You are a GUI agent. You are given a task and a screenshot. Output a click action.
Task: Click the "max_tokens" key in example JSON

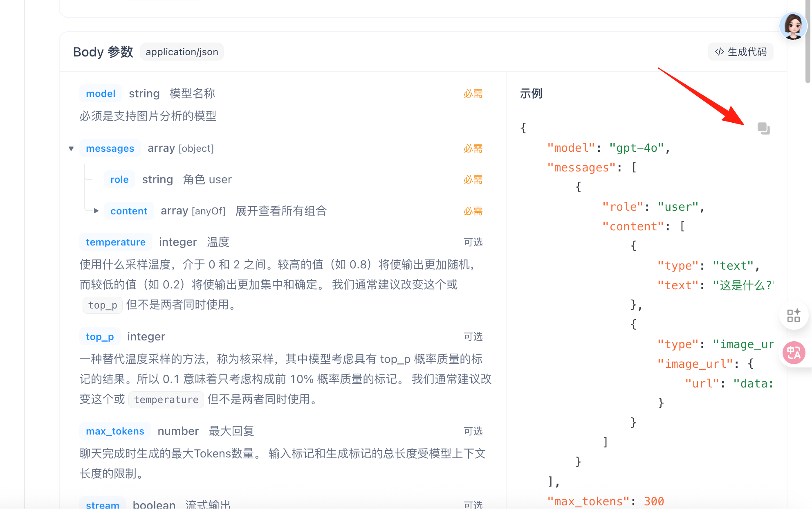pyautogui.click(x=588, y=501)
